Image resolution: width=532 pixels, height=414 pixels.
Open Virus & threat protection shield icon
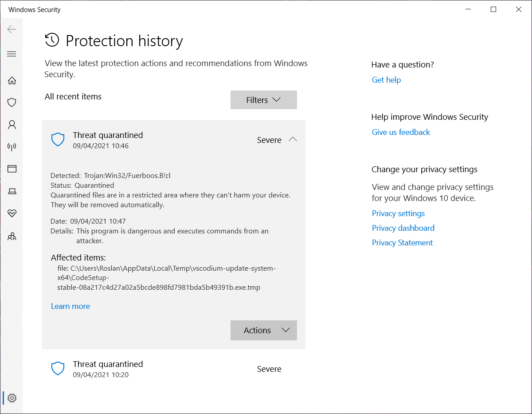(12, 103)
